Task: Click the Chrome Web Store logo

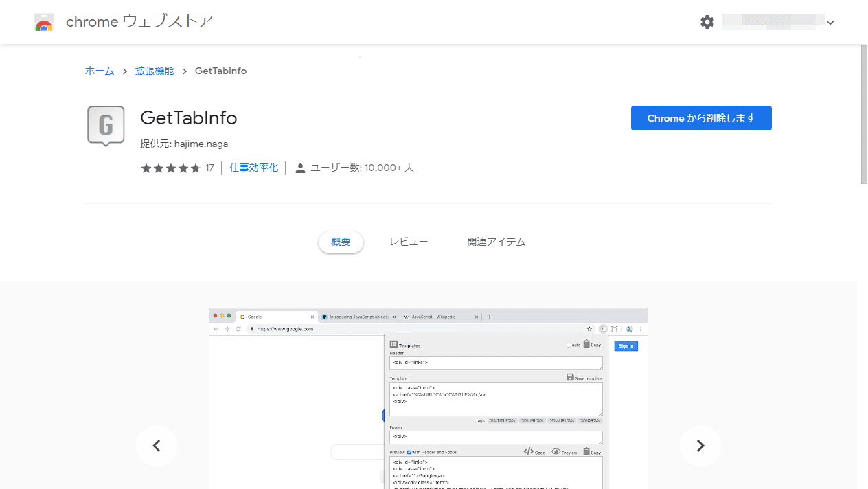Action: tap(44, 23)
